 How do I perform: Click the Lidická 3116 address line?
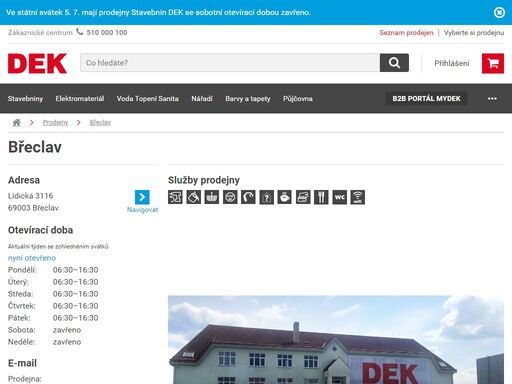click(x=31, y=196)
